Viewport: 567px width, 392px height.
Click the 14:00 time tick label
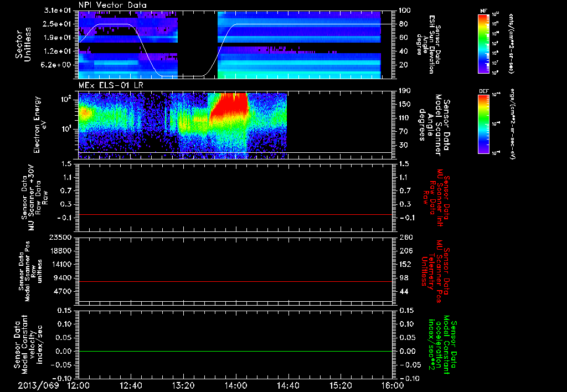236,385
